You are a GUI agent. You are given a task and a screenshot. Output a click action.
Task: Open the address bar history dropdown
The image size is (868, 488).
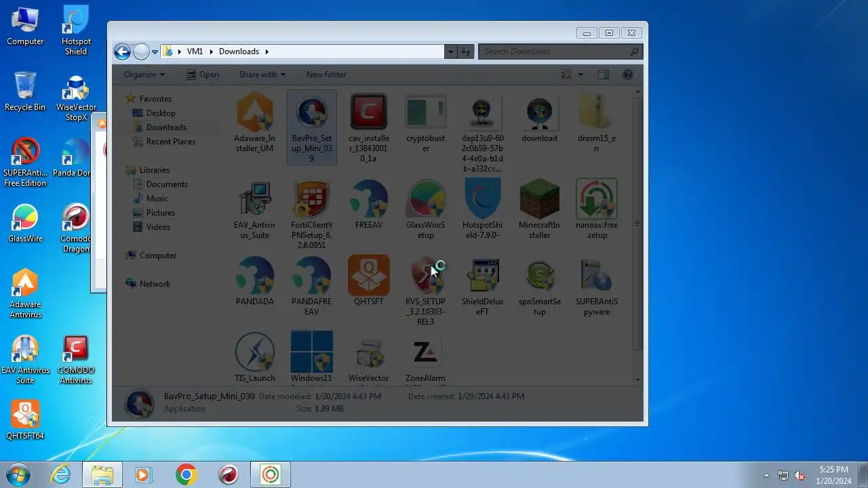[x=450, y=52]
